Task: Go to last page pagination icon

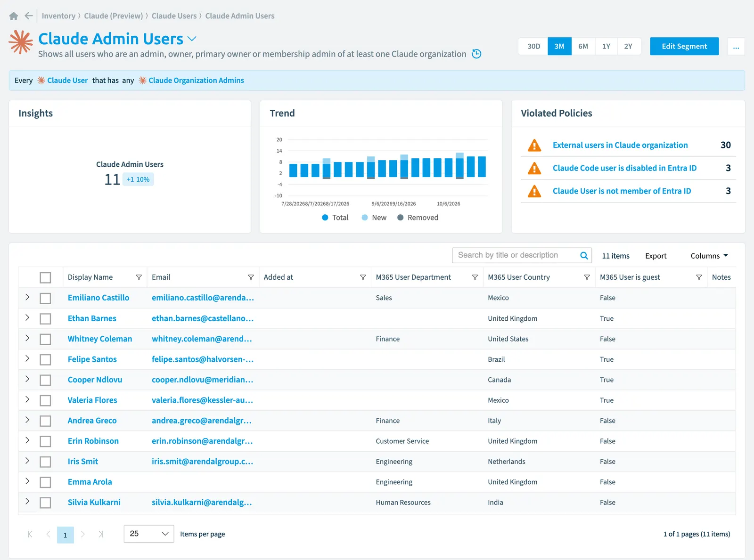Action: pyautogui.click(x=100, y=534)
